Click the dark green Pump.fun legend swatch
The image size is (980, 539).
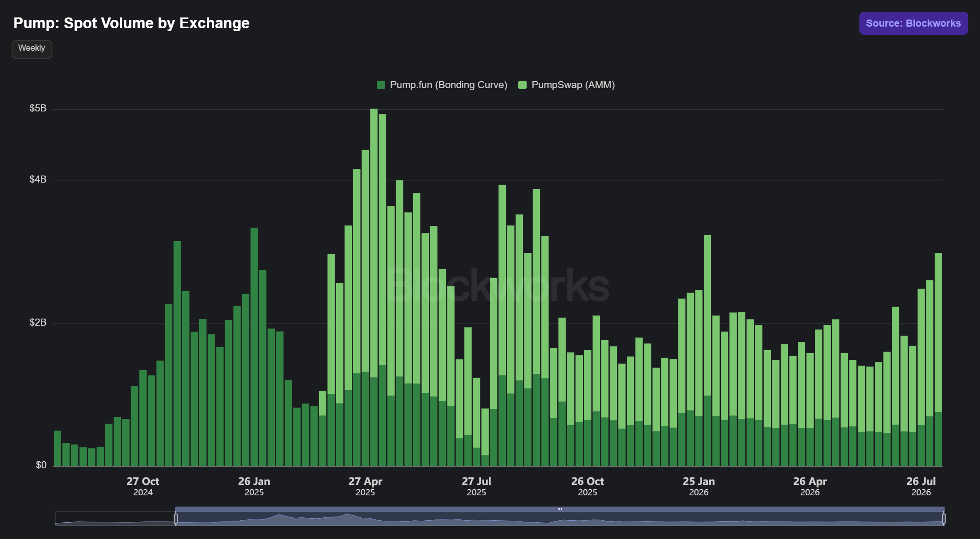point(381,85)
